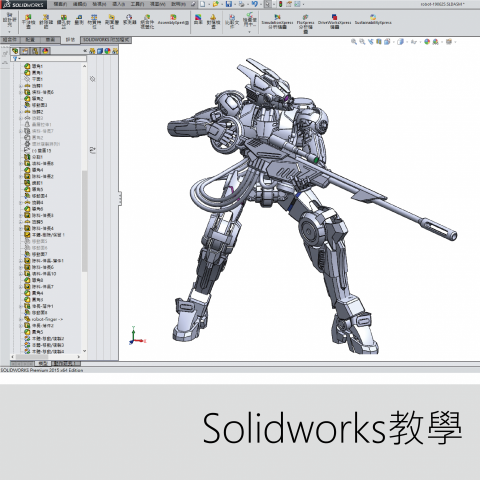Open the 視窗(W) menu
The width and height of the screenshot is (480, 480).
click(x=157, y=4)
